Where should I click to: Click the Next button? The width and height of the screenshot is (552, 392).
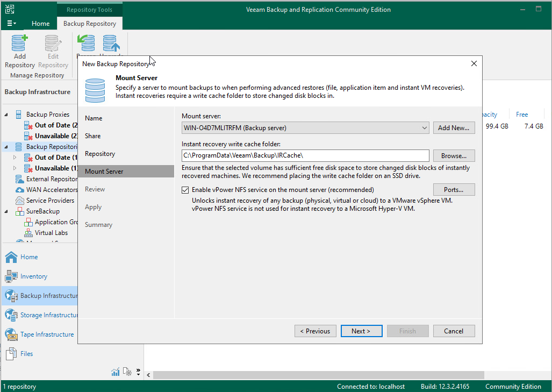point(361,331)
